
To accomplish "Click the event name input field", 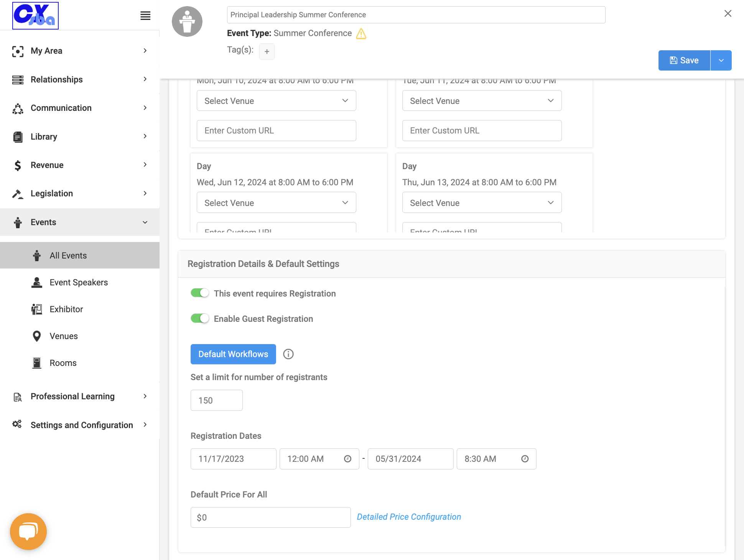I will 416,15.
